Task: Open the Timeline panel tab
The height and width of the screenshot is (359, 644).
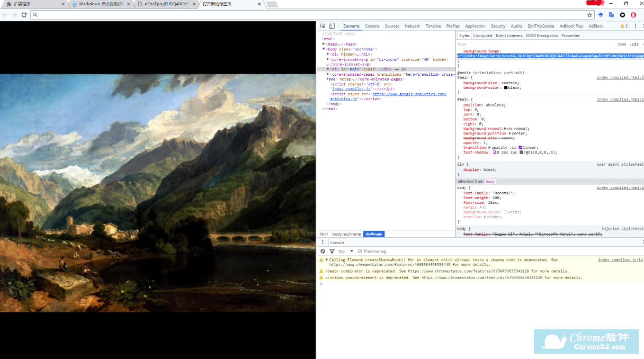Action: pos(433,26)
